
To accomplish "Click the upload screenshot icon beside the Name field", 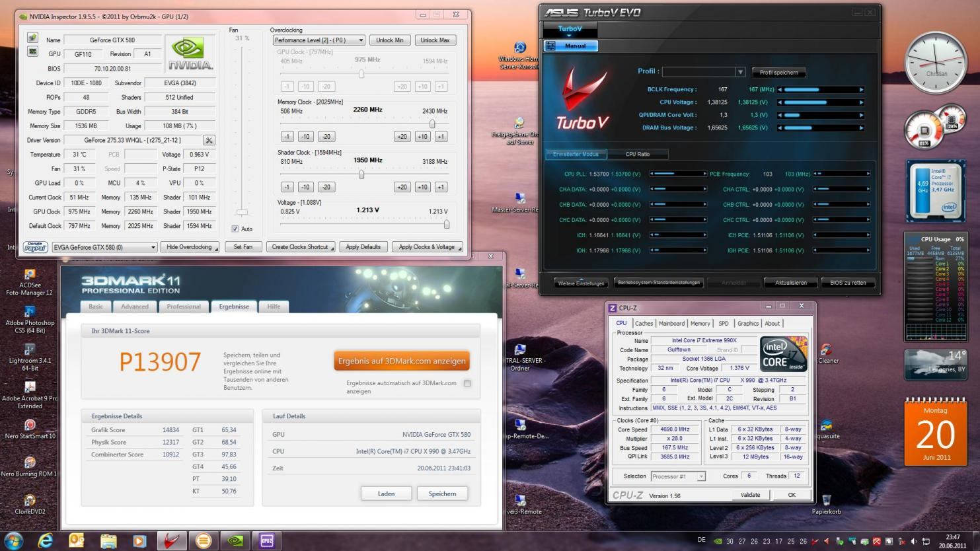I will coord(32,38).
